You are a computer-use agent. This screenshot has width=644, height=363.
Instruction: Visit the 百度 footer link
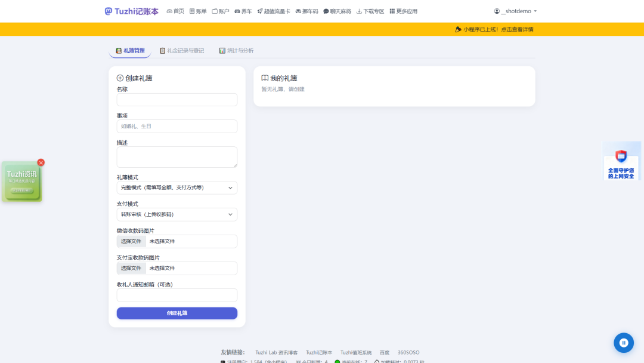385,352
